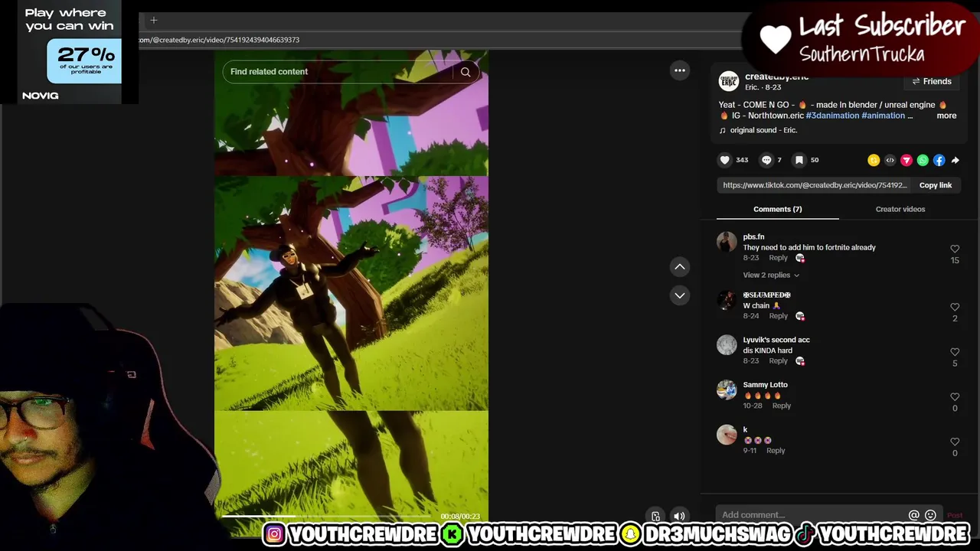This screenshot has height=551, width=980.
Task: Insert mention with @ icon
Action: (x=913, y=515)
